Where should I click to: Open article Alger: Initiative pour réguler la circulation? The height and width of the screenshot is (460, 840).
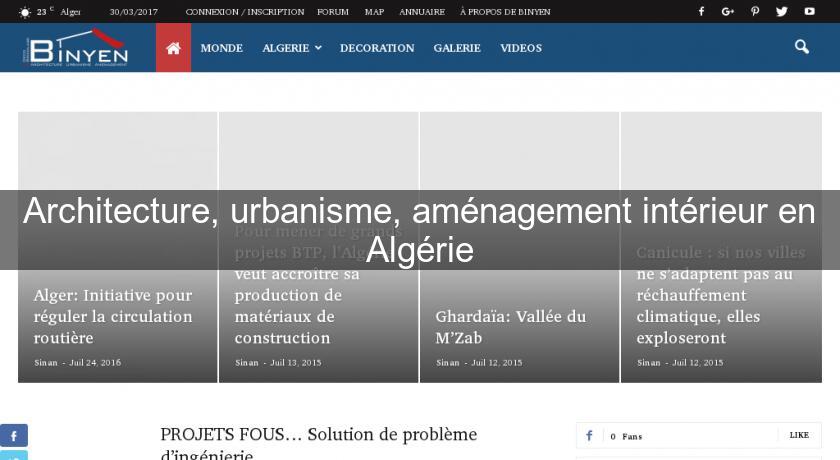pos(113,316)
